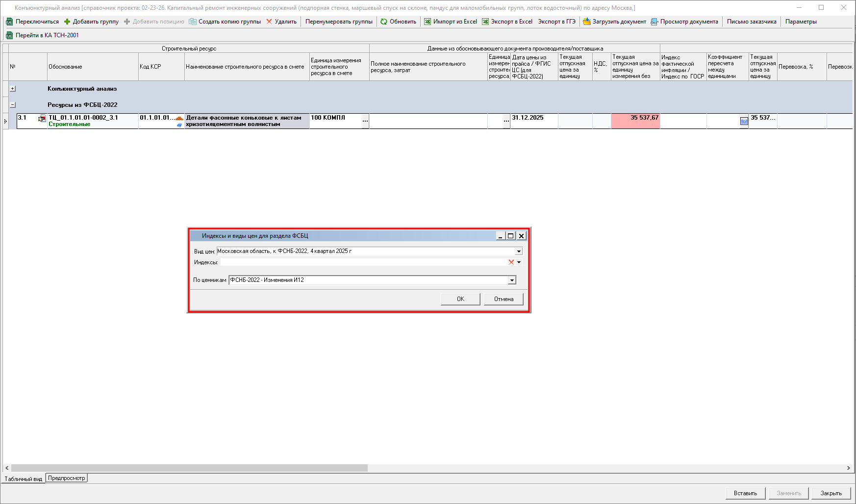Click the ellipsis button left of the 31.12.2025 cell
Viewport: 856px width, 504px height.
pos(506,121)
